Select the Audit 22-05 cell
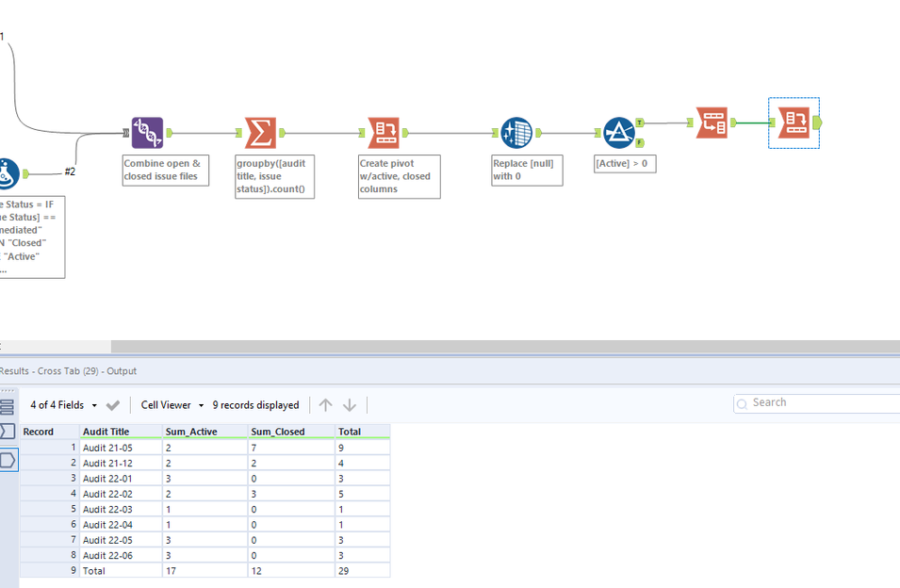This screenshot has width=900, height=588. click(122, 540)
